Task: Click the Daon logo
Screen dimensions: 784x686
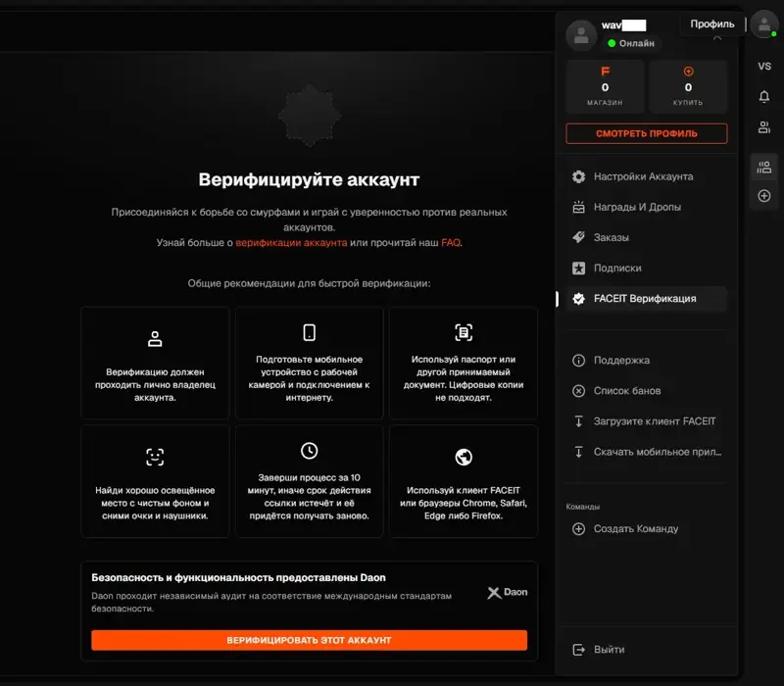Action: point(508,593)
